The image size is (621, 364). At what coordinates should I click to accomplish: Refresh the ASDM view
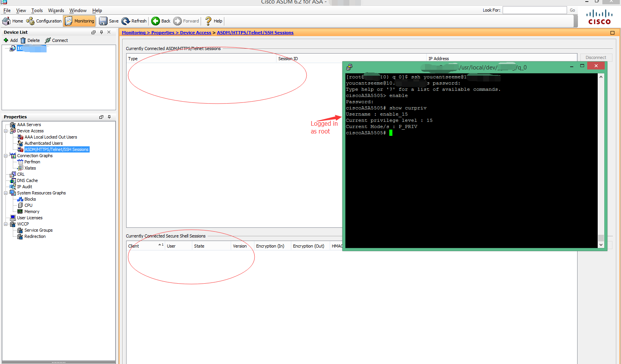(134, 21)
